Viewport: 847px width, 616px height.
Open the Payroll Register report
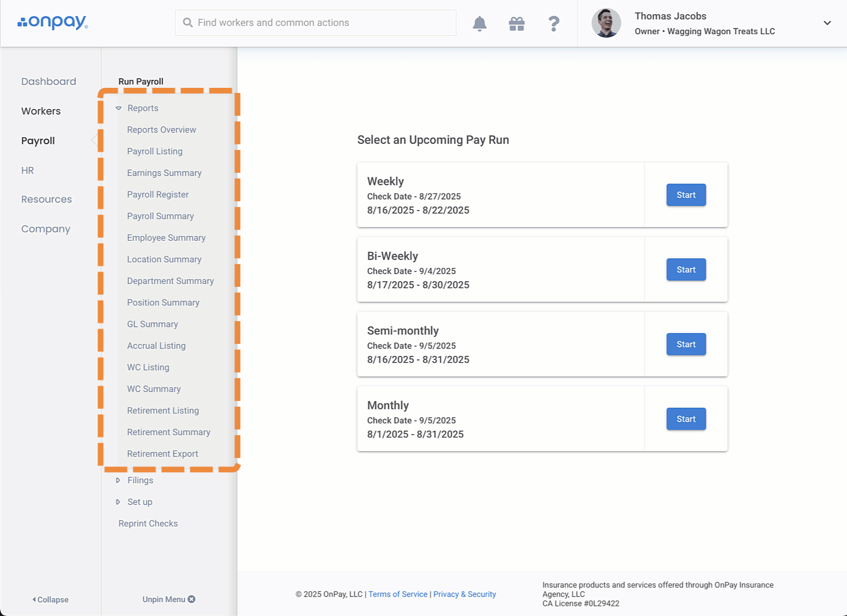click(x=157, y=194)
